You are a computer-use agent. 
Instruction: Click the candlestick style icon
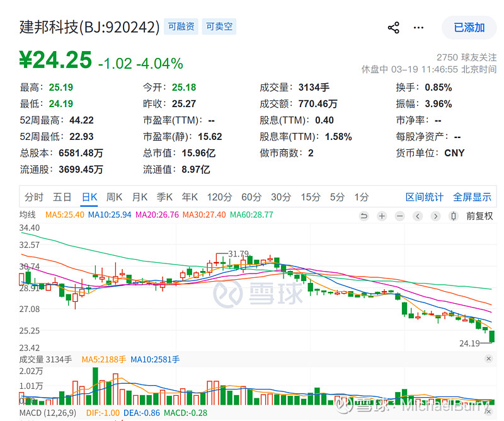453,216
